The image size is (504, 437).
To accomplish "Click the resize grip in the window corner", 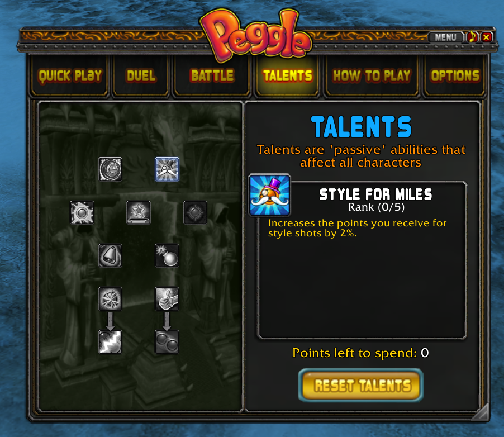I will pos(481,412).
